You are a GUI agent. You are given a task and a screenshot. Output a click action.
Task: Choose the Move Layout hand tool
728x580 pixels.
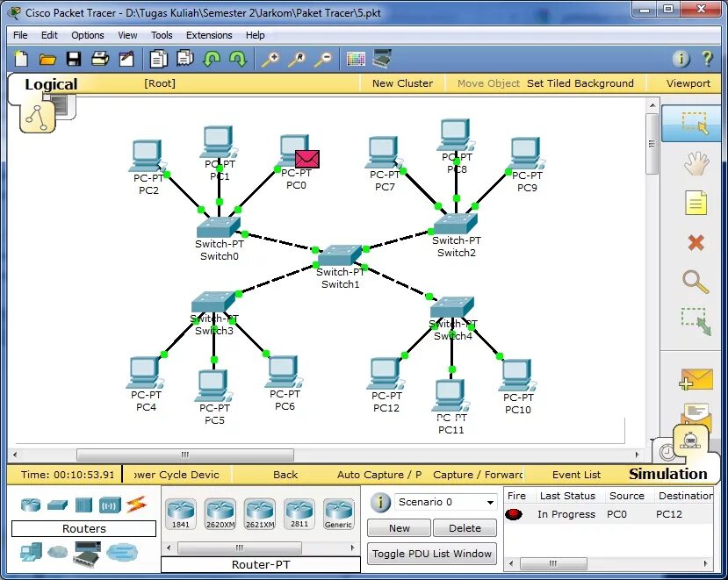pyautogui.click(x=696, y=163)
